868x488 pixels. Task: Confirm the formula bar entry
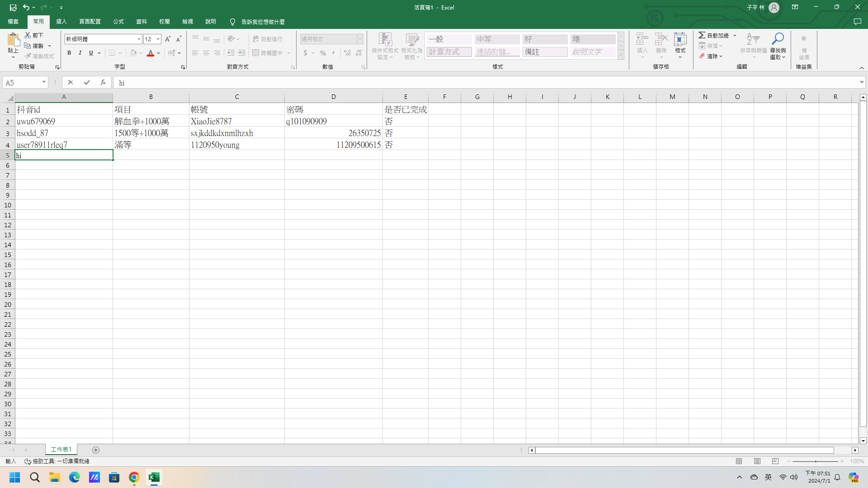pos(87,82)
